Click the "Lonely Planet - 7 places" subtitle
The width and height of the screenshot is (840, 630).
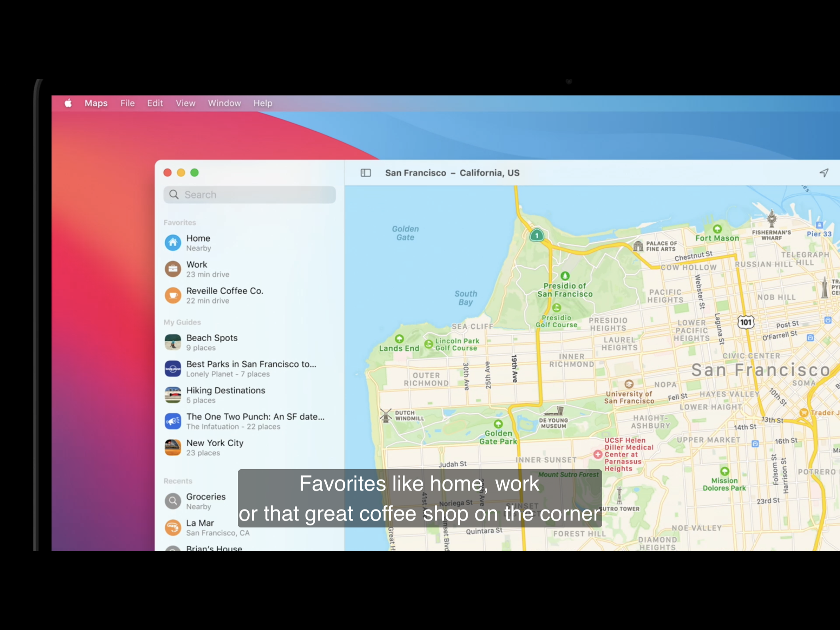tap(228, 374)
